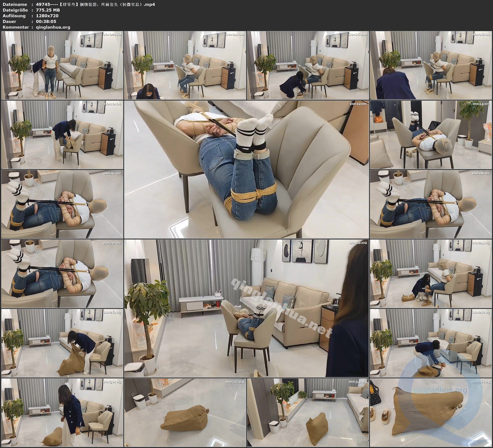This screenshot has height=448, width=493.
Task: Open the frame marked 00:24:03
Action: pos(431,274)
